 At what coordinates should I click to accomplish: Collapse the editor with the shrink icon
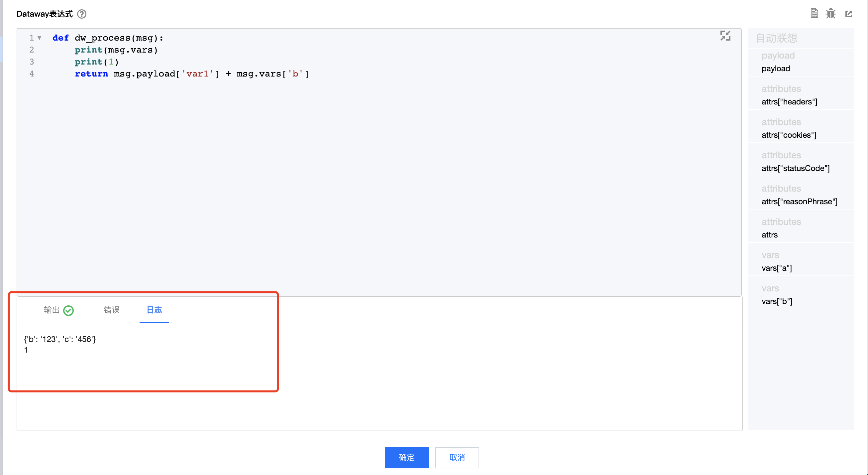(x=725, y=36)
